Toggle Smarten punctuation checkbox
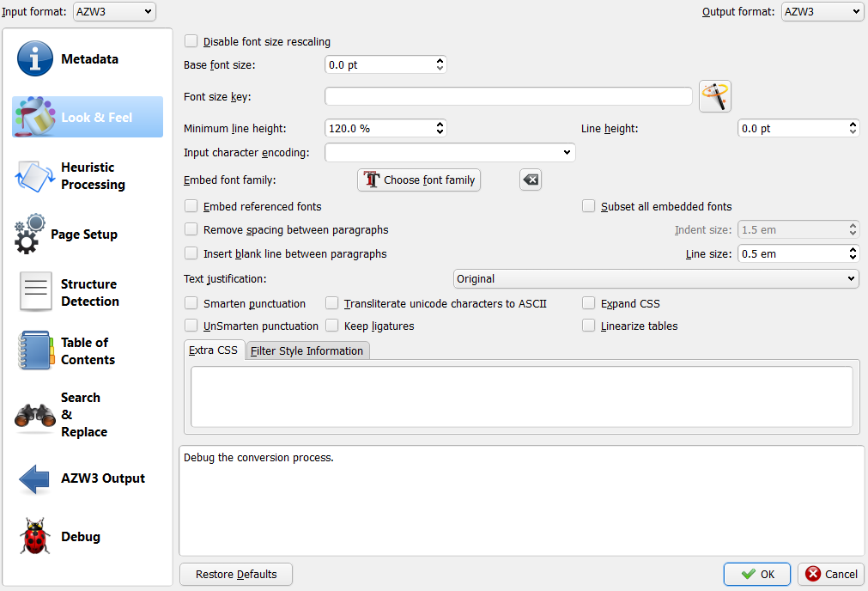Screen dimensions: 868x591 191,303
